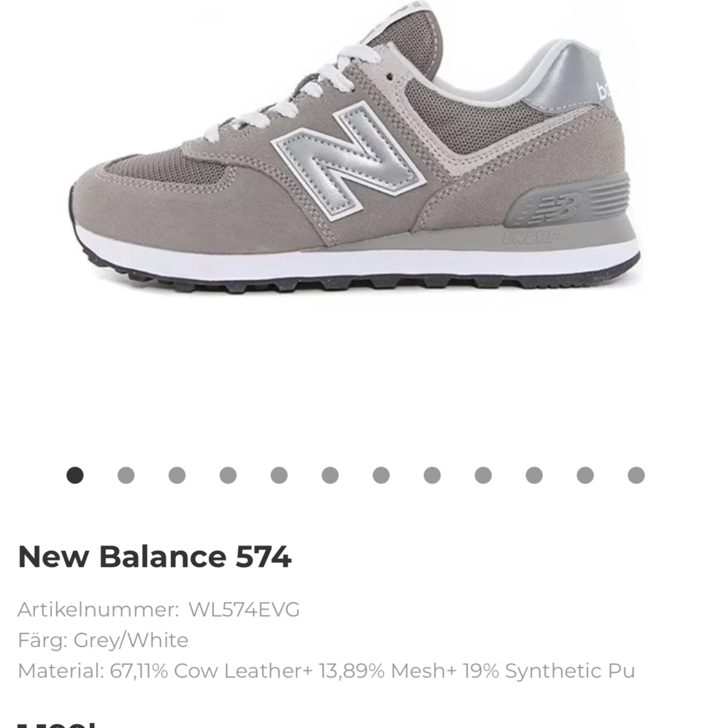View the sixth carousel image dot
This screenshot has height=728, width=728.
coord(330,475)
